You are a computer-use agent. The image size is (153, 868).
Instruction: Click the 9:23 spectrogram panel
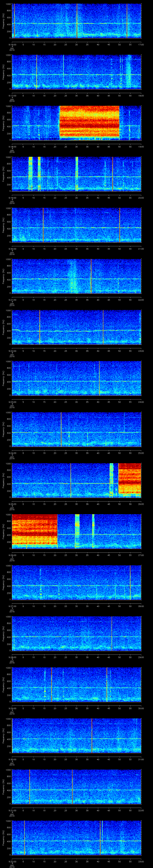click(x=76, y=378)
